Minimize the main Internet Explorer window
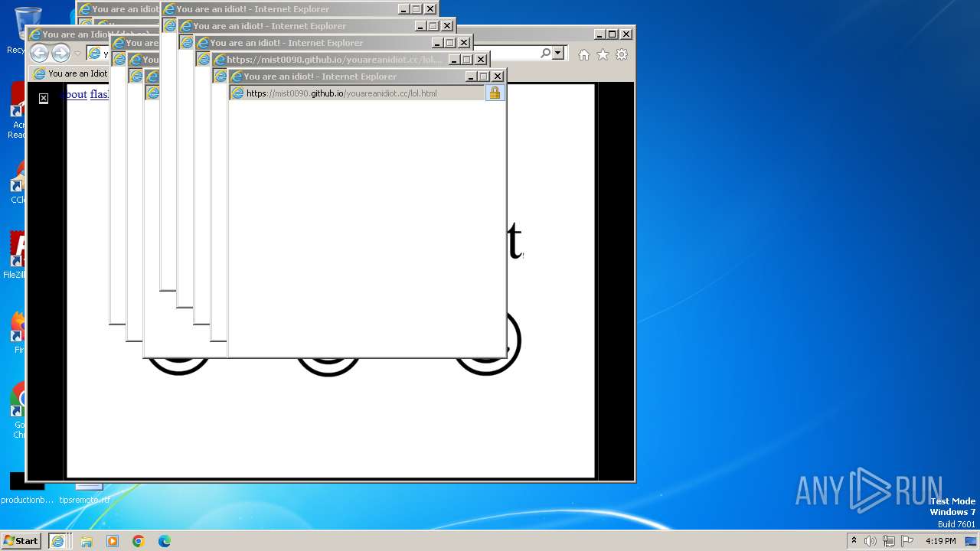Image resolution: width=980 pixels, height=551 pixels. [599, 34]
